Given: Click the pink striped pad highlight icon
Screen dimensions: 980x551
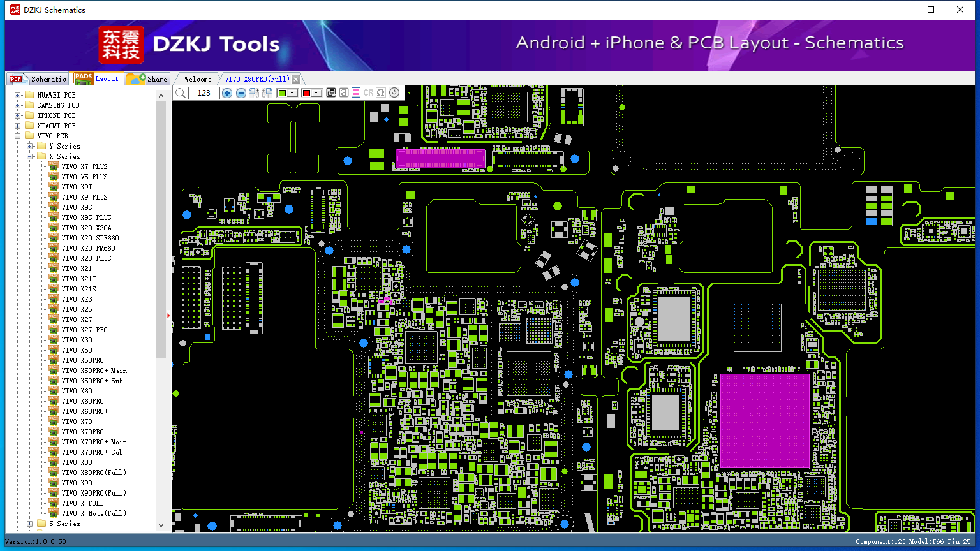Looking at the screenshot, I should tap(356, 93).
